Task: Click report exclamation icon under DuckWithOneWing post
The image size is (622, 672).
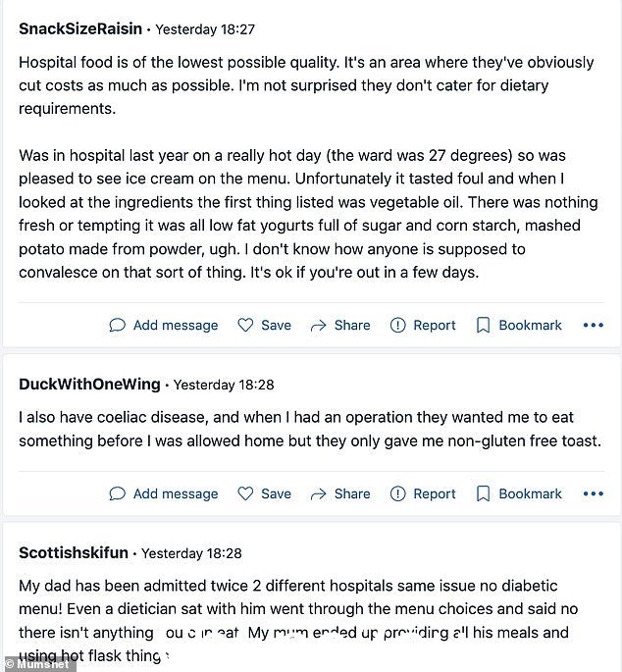Action: pos(397,493)
